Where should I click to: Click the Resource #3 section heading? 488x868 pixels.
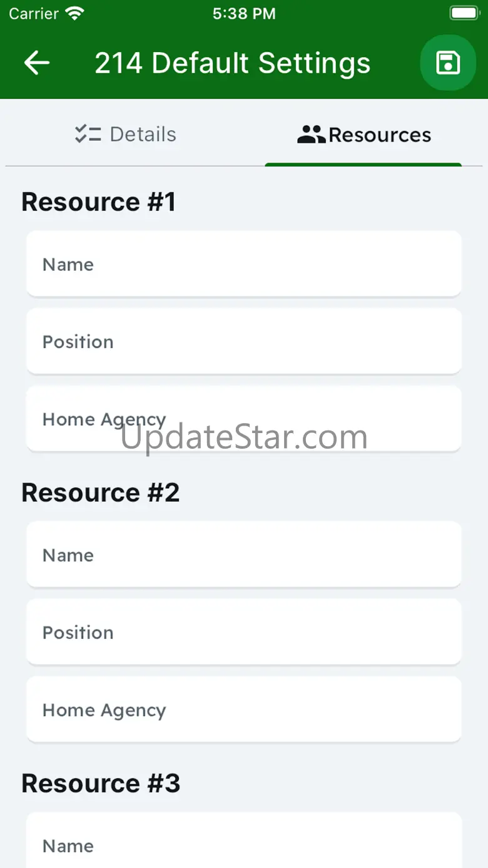click(x=101, y=783)
